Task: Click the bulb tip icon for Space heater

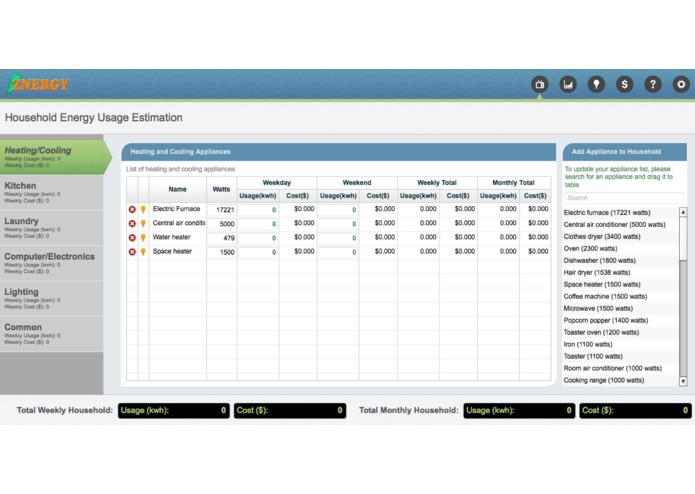Action: (x=143, y=252)
